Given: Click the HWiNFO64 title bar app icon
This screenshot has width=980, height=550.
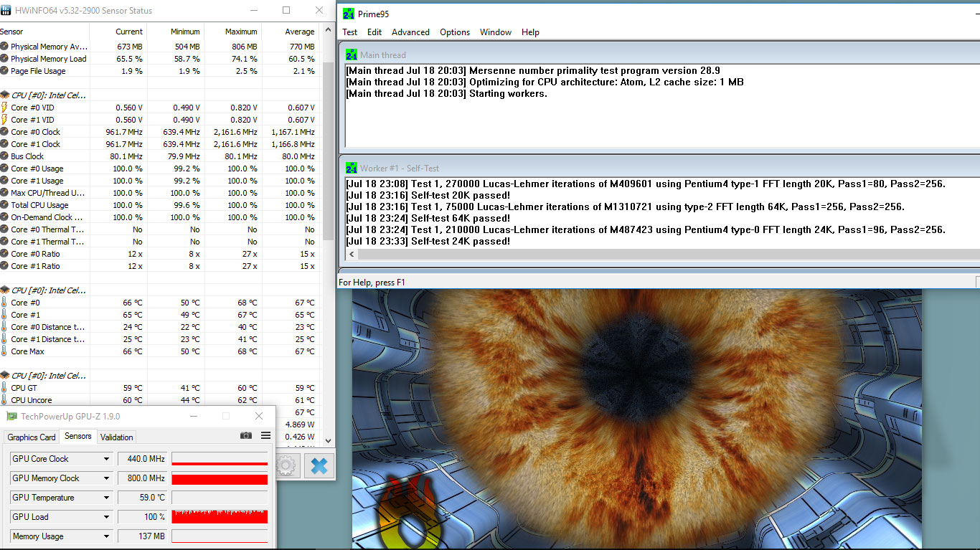Looking at the screenshot, I should (x=6, y=11).
